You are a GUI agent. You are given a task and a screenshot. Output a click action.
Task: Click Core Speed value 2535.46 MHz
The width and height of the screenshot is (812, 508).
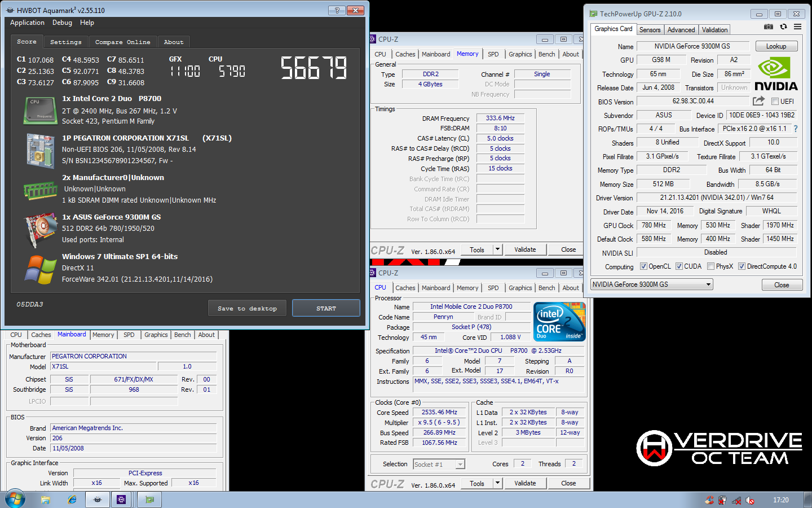(439, 412)
